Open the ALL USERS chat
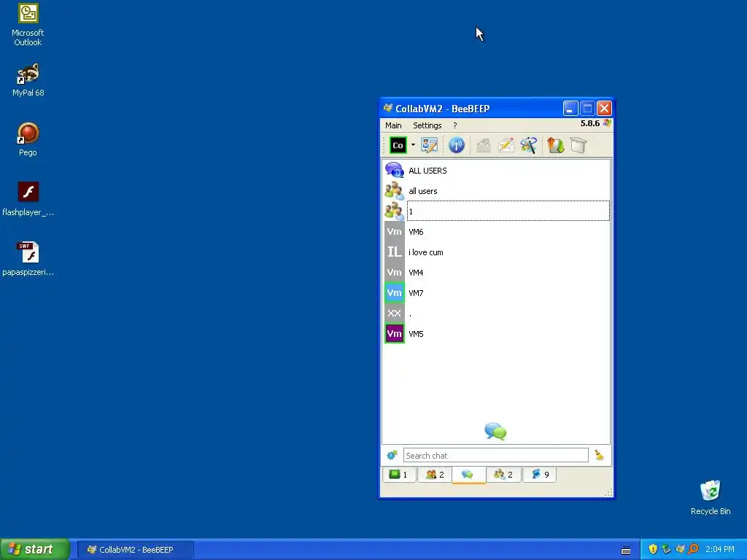This screenshot has width=747, height=560. click(x=496, y=171)
